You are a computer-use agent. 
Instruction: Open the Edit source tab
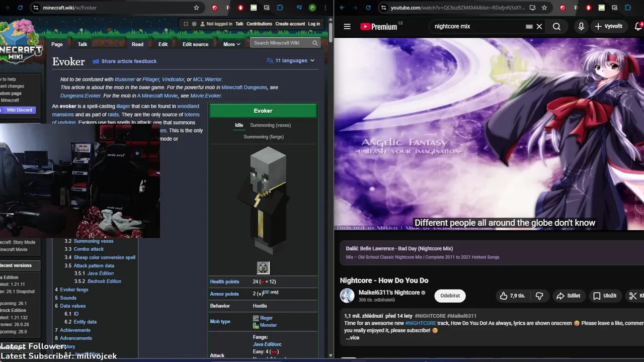(195, 44)
